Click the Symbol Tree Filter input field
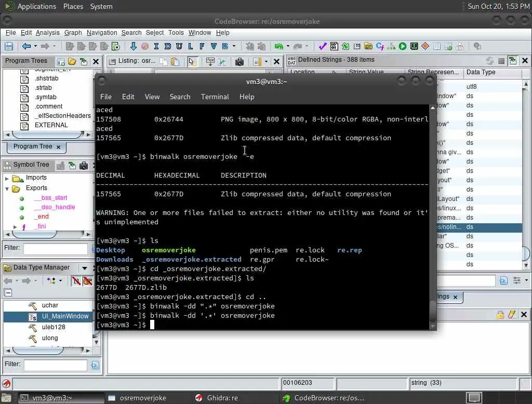 click(56, 249)
